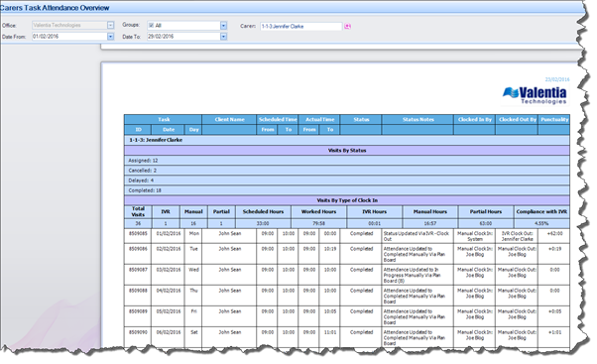Click the Clocked Out By column header
Image resolution: width=597 pixels, height=364 pixels.
[x=517, y=120]
